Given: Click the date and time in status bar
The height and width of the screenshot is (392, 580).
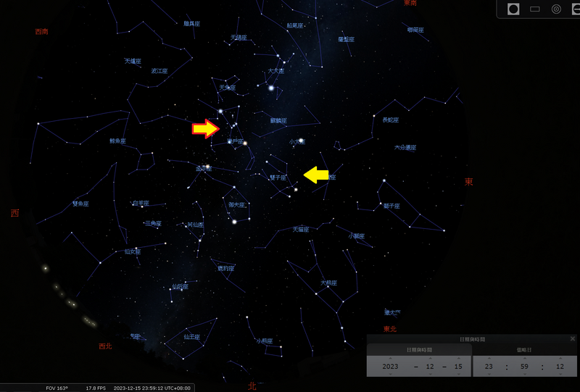Looking at the screenshot, I should (152, 388).
